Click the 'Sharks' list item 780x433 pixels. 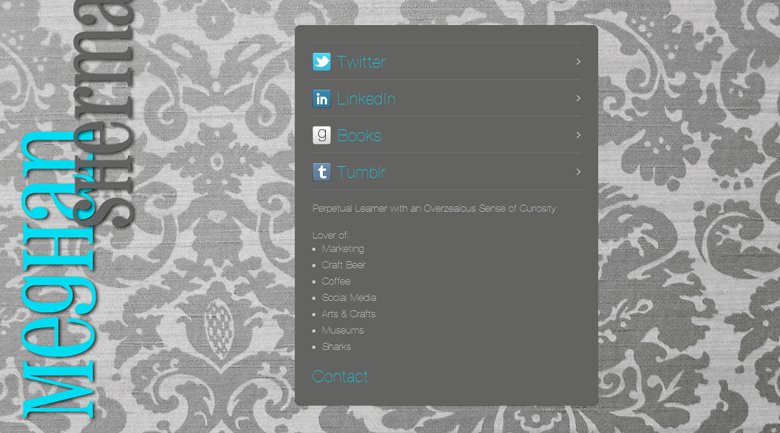[x=336, y=347]
